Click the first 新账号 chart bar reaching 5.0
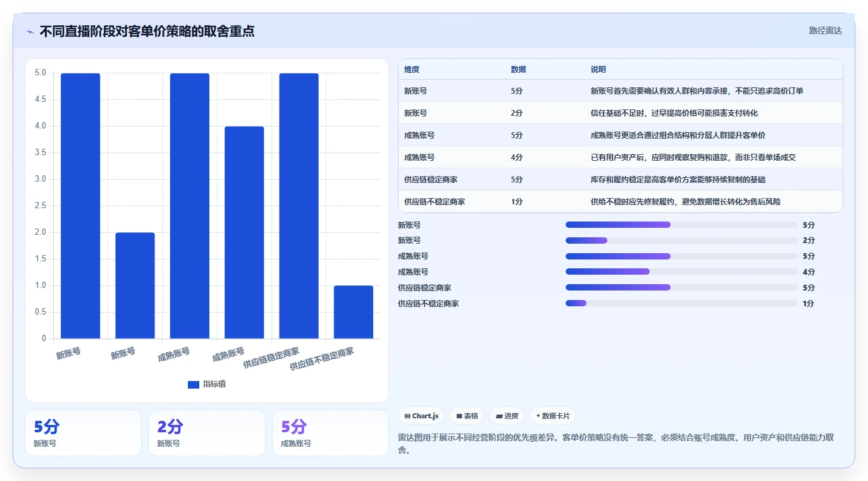 (80, 206)
